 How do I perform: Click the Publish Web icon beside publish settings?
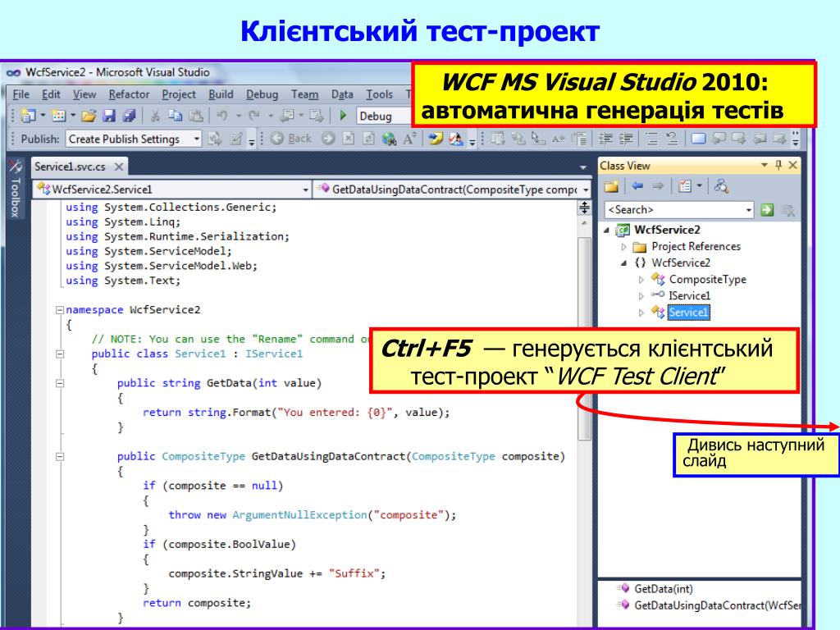pos(215,139)
